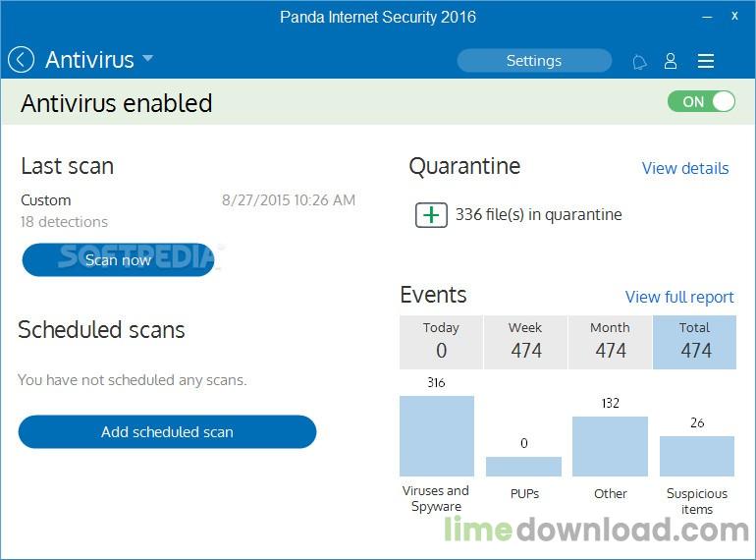Image resolution: width=756 pixels, height=560 pixels.
Task: Open the hamburger menu icon
Action: [x=705, y=61]
